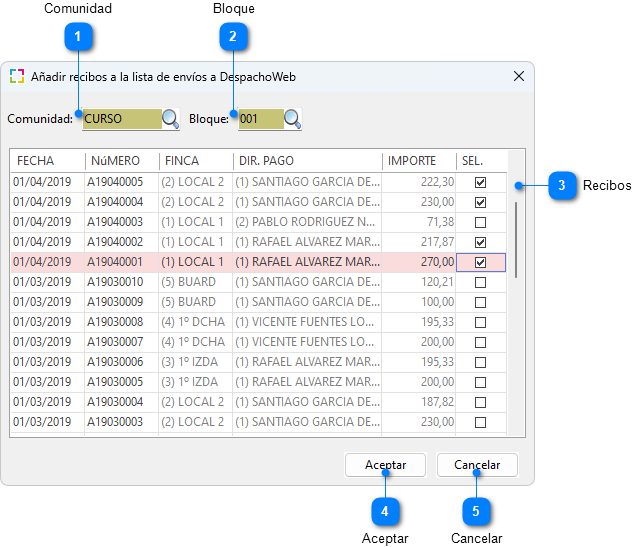The height and width of the screenshot is (547, 634).
Task: Check the selection box for receipt A19040003
Action: click(x=481, y=222)
